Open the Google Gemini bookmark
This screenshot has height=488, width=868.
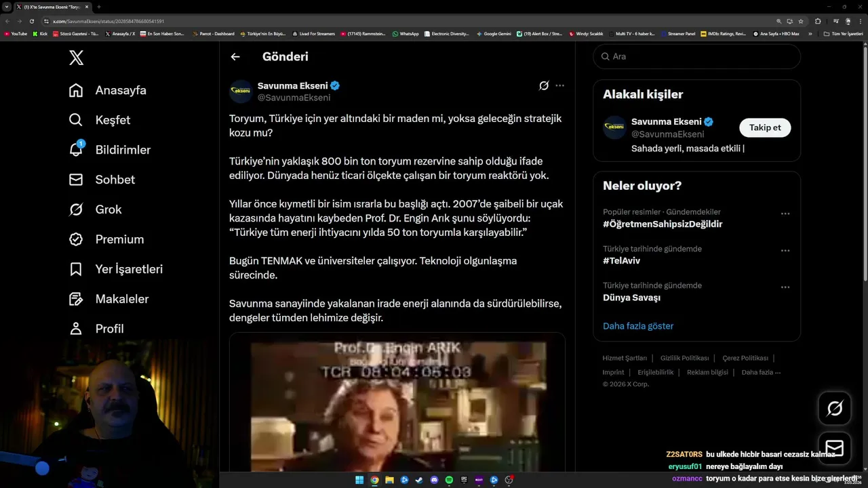click(494, 34)
